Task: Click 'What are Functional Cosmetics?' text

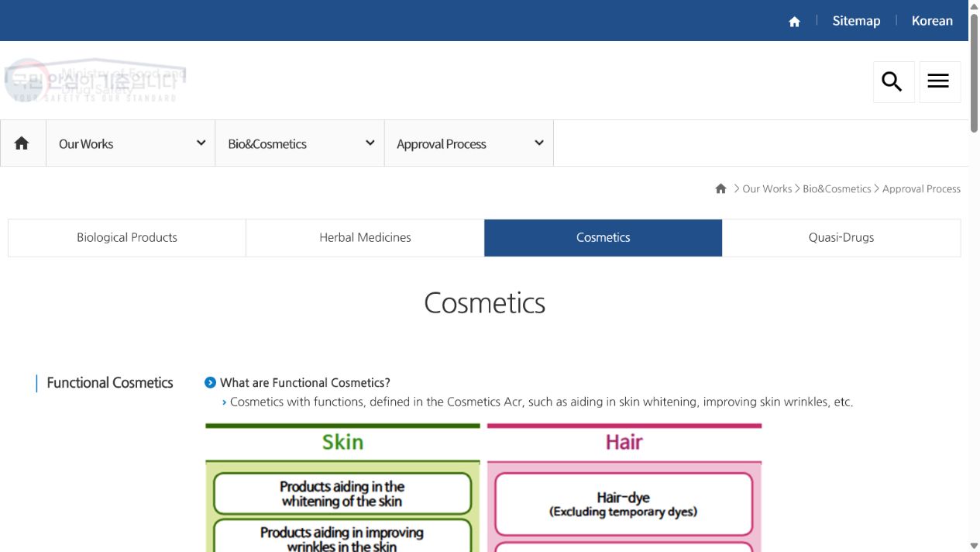Action: pos(305,382)
